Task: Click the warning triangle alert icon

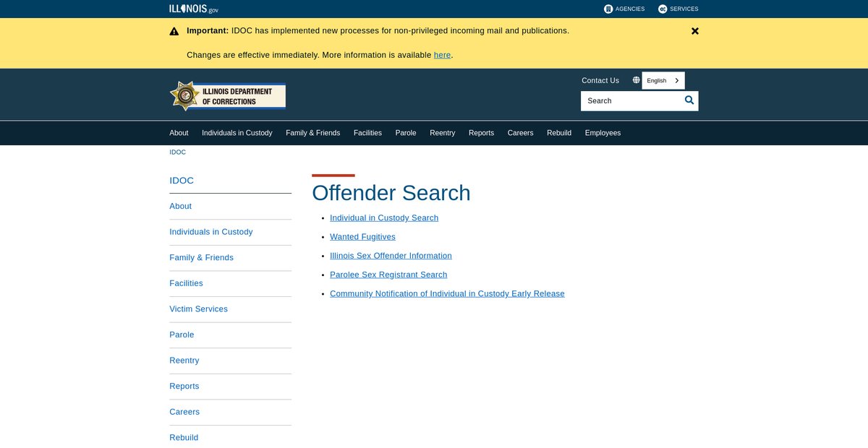Action: tap(174, 31)
